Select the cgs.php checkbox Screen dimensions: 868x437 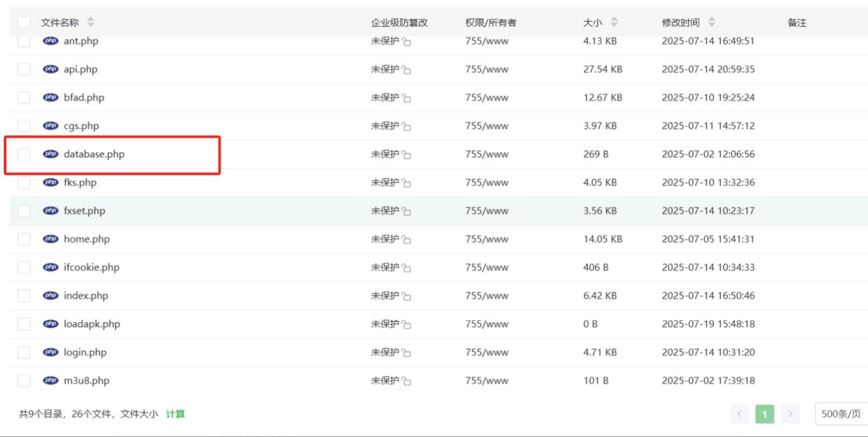click(x=24, y=126)
